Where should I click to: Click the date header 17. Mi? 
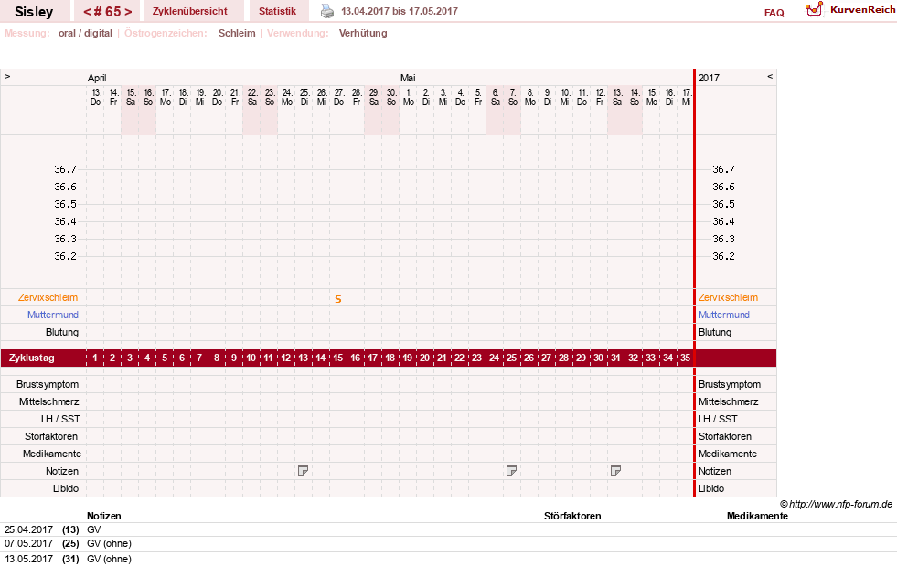pyautogui.click(x=687, y=97)
